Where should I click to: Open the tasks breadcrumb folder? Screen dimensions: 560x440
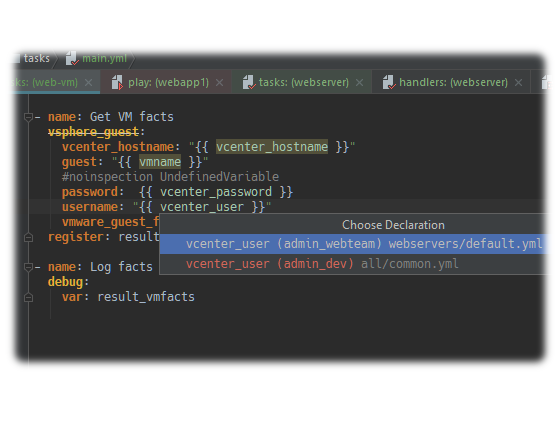pos(36,58)
